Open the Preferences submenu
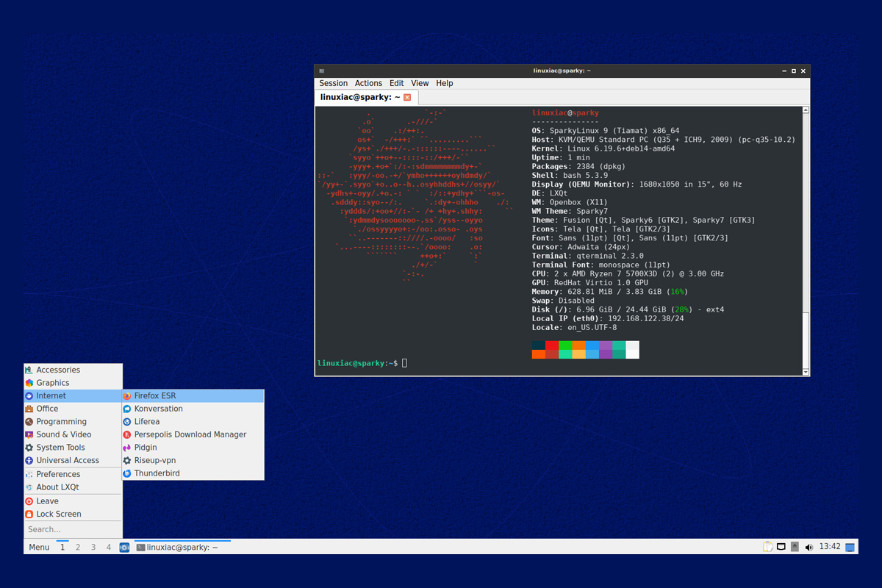This screenshot has width=882, height=588. [x=73, y=474]
